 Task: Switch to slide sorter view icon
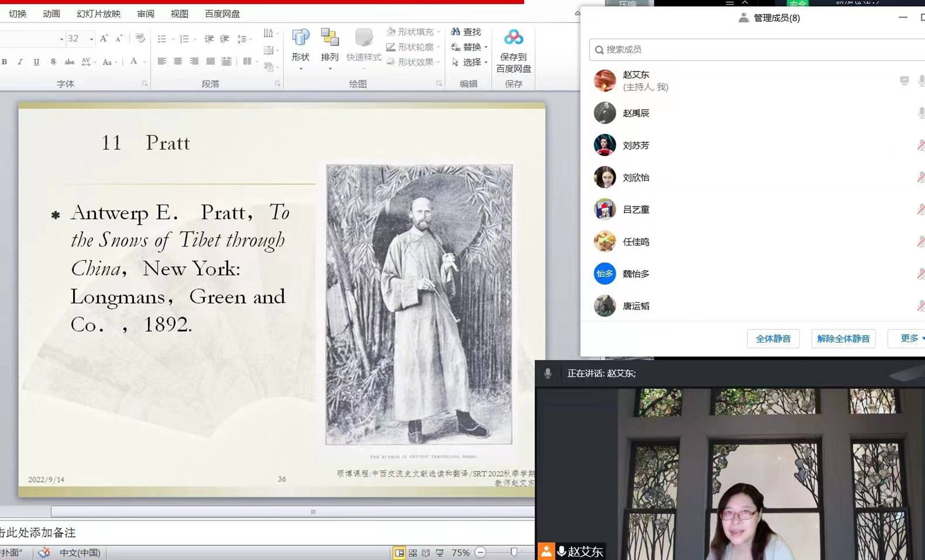(413, 553)
